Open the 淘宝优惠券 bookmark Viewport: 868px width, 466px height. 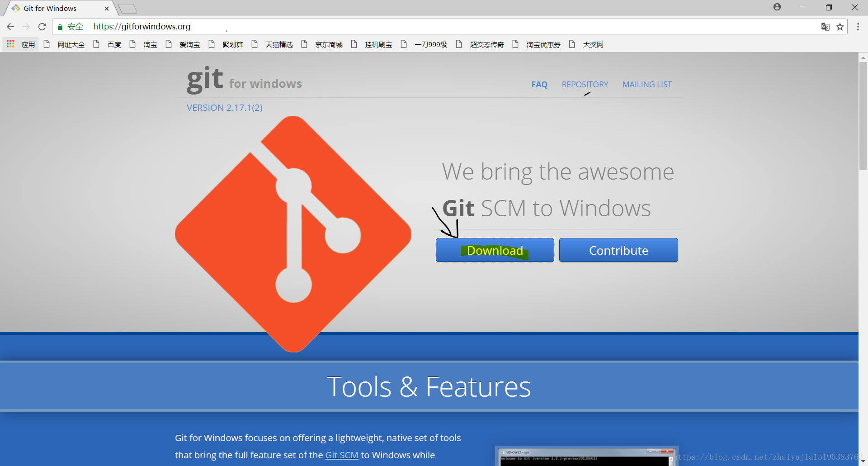(536, 44)
